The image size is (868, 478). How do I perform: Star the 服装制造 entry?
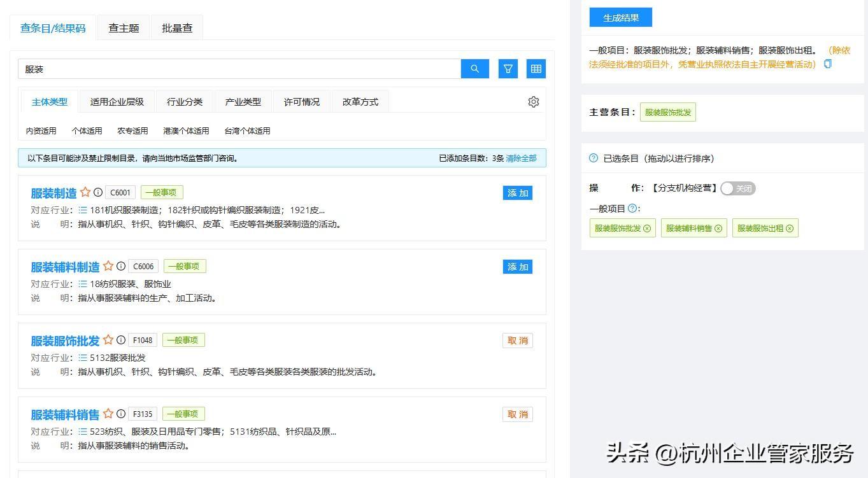[85, 192]
